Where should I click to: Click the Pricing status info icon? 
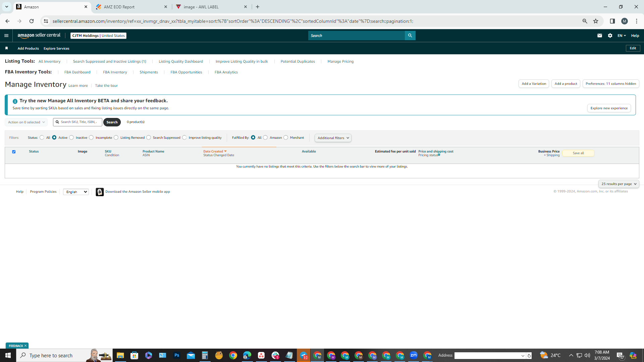(x=439, y=155)
